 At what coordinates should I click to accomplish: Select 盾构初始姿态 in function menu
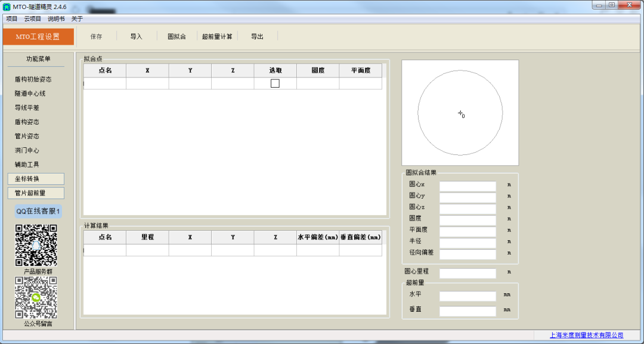(33, 79)
